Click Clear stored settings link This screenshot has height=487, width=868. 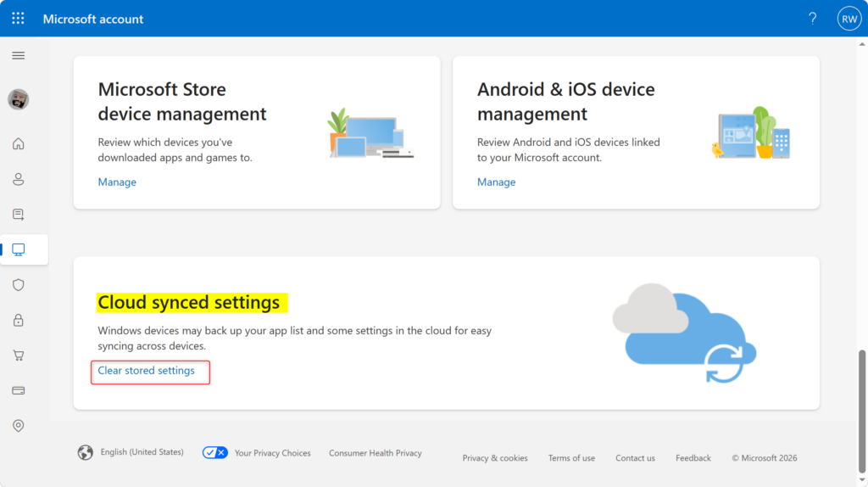click(146, 371)
